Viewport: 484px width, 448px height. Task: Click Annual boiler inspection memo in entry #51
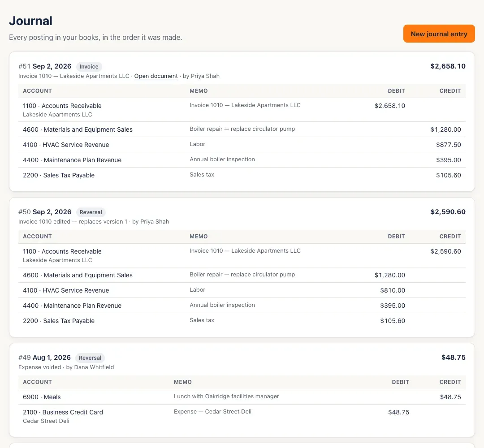tap(222, 159)
